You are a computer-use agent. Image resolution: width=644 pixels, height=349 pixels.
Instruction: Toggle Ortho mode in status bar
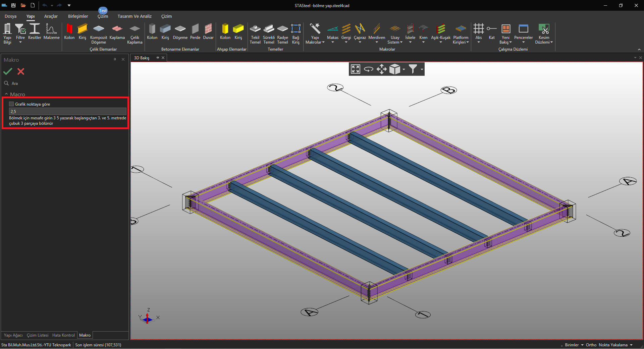pyautogui.click(x=591, y=345)
